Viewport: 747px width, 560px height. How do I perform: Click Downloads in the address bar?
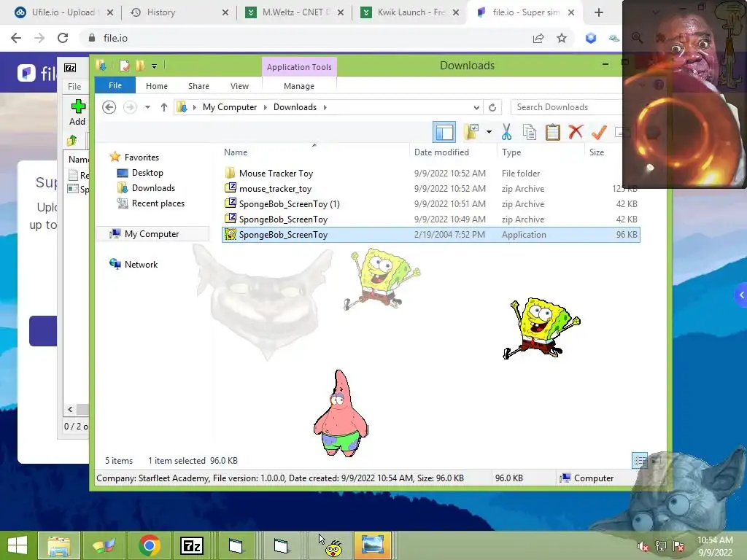295,107
